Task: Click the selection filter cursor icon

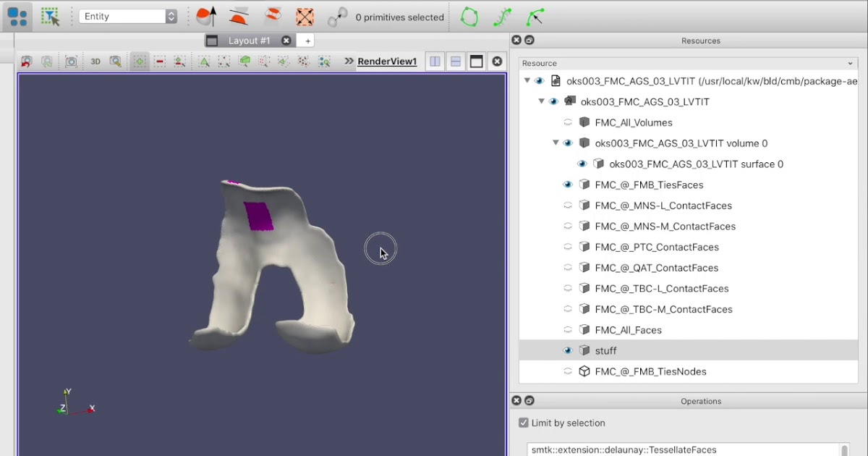Action: [50, 17]
